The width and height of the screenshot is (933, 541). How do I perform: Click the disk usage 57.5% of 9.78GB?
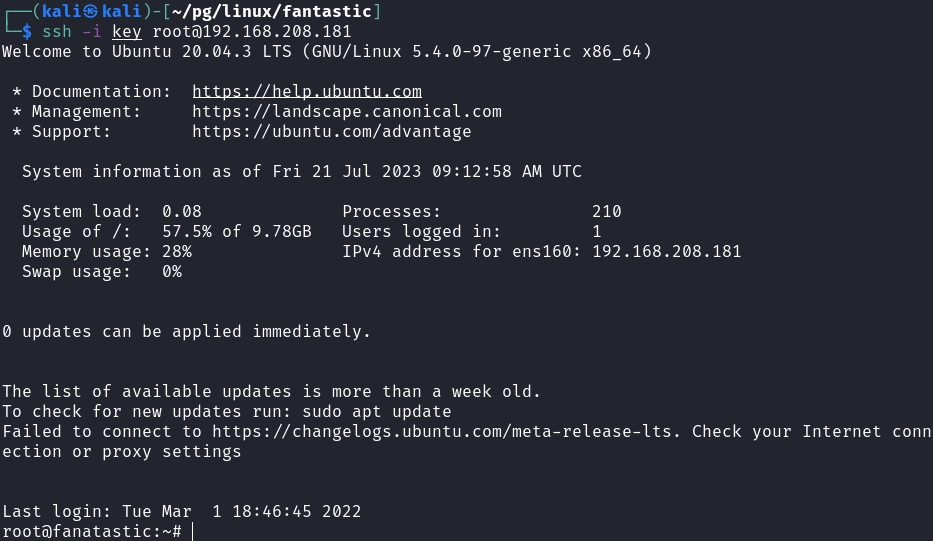236,231
